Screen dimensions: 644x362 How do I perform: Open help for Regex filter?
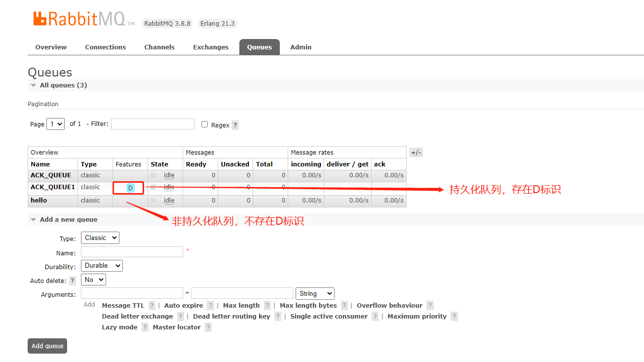coord(235,125)
